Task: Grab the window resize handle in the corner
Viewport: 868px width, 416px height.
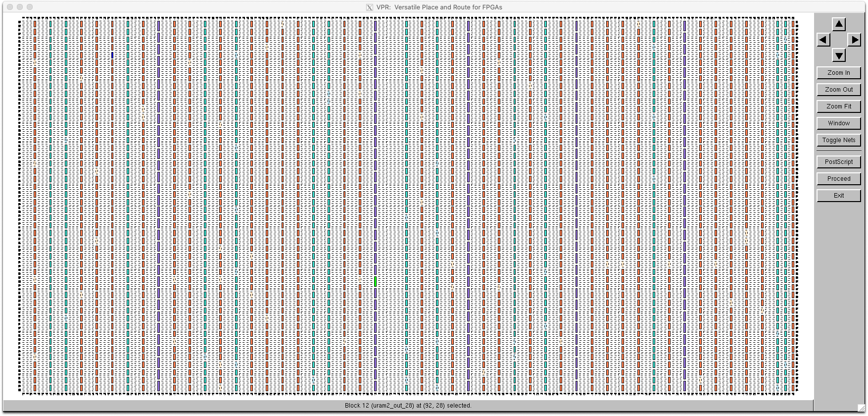Action: (861, 408)
